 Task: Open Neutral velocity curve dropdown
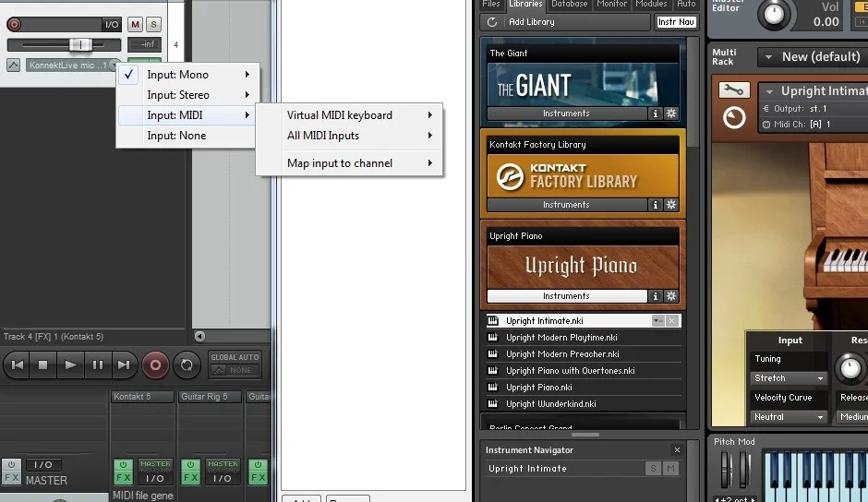click(789, 417)
